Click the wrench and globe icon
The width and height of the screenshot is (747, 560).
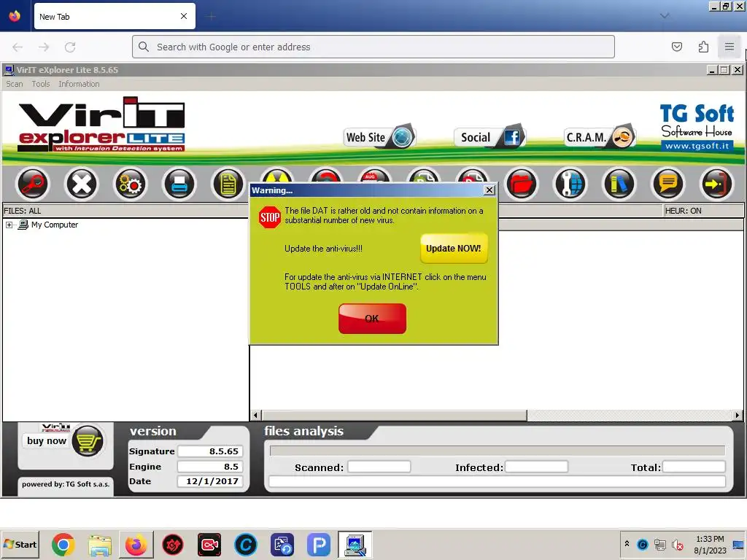click(570, 184)
